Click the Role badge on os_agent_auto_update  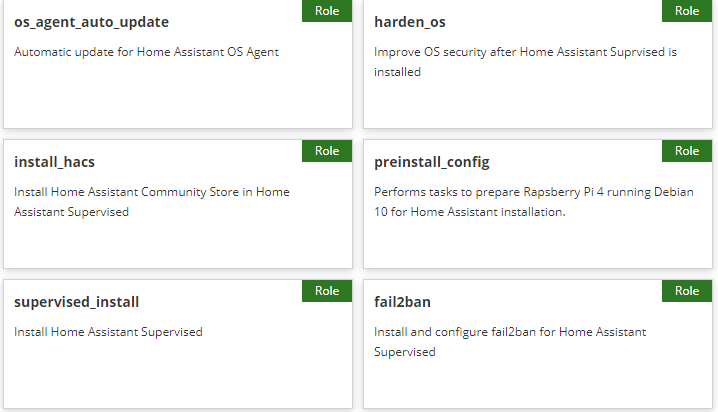pyautogui.click(x=327, y=11)
